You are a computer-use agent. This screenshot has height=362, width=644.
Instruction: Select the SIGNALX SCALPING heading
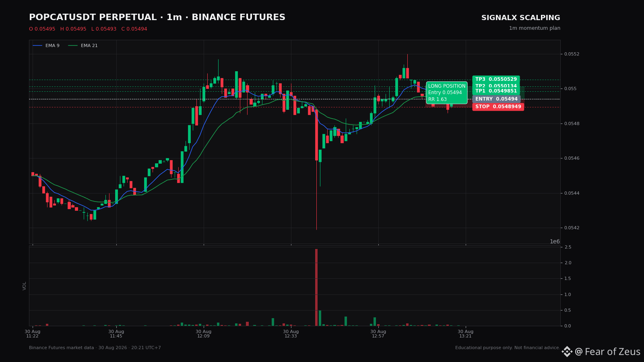(520, 18)
